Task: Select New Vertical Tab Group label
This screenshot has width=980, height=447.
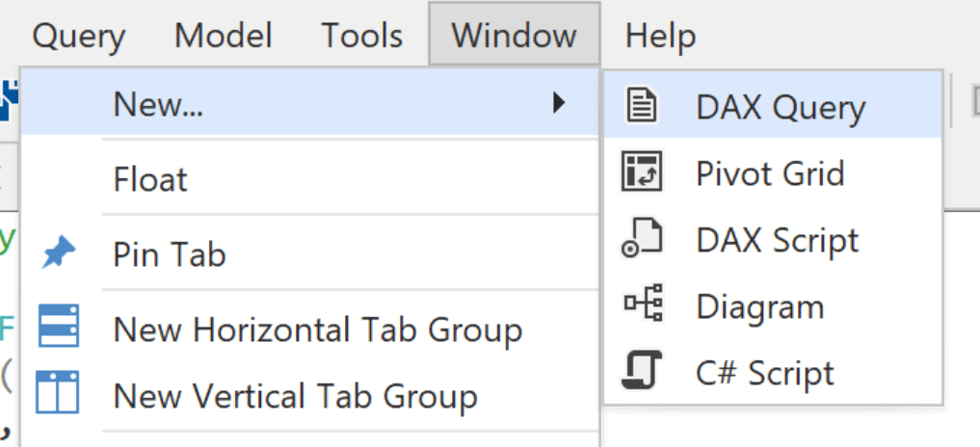Action: 295,395
